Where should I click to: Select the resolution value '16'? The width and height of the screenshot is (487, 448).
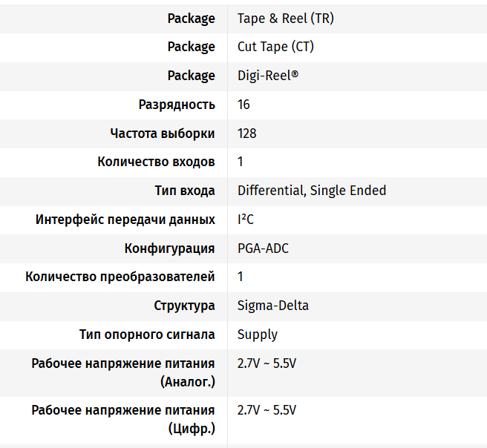click(244, 105)
